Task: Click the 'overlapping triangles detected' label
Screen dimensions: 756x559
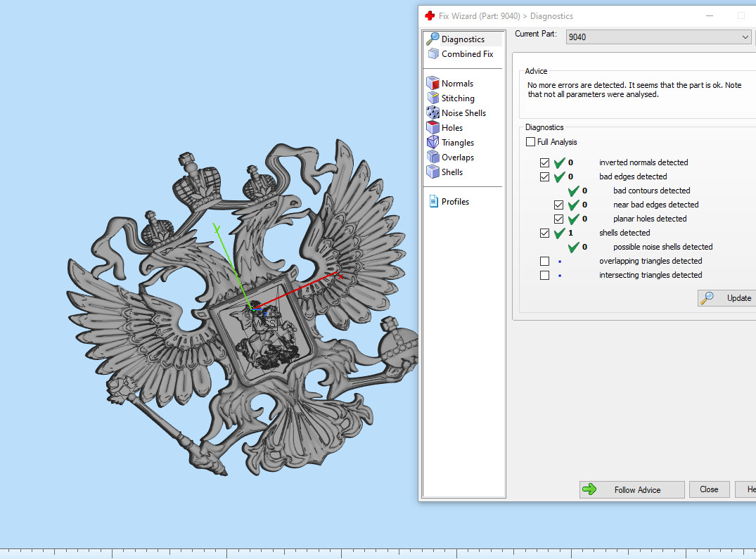Action: click(651, 261)
